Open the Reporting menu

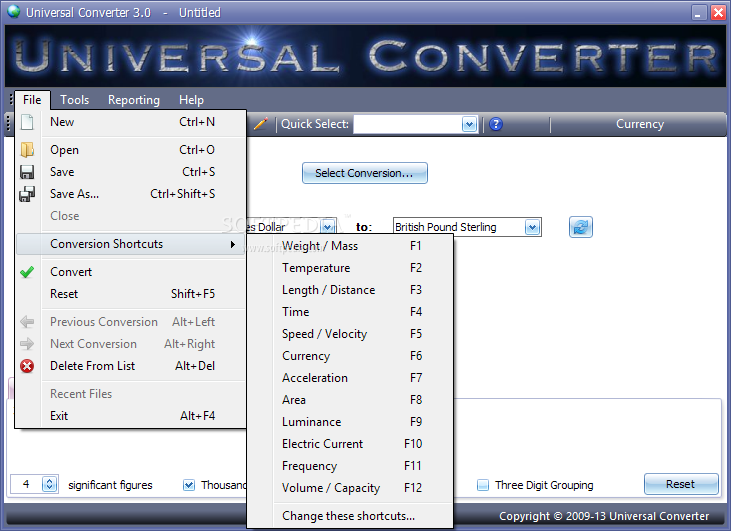pos(134,100)
